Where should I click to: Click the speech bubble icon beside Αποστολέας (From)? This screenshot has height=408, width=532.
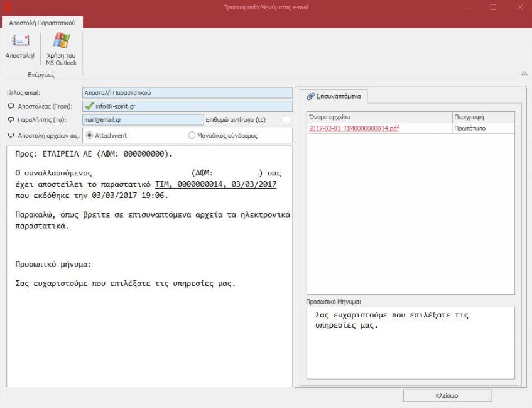[x=11, y=106]
